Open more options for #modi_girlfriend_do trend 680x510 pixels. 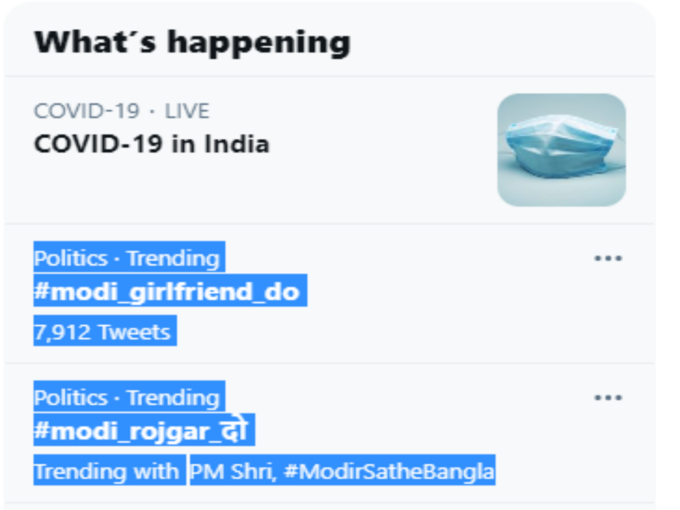(608, 258)
